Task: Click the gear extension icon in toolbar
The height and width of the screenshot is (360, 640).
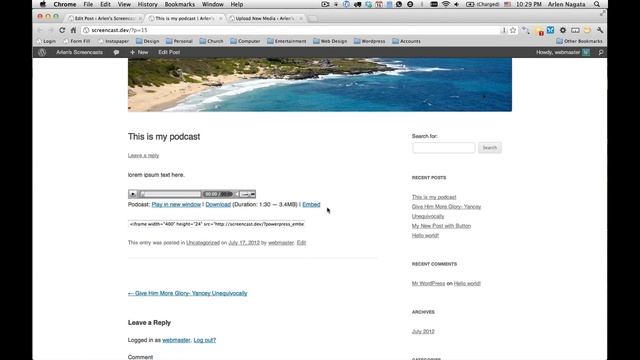Action: 563,30
